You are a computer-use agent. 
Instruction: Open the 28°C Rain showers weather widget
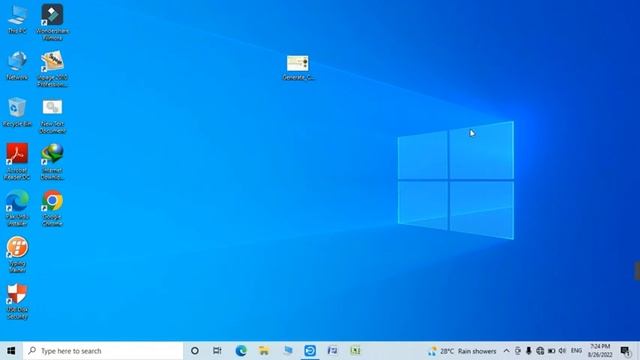(x=462, y=351)
